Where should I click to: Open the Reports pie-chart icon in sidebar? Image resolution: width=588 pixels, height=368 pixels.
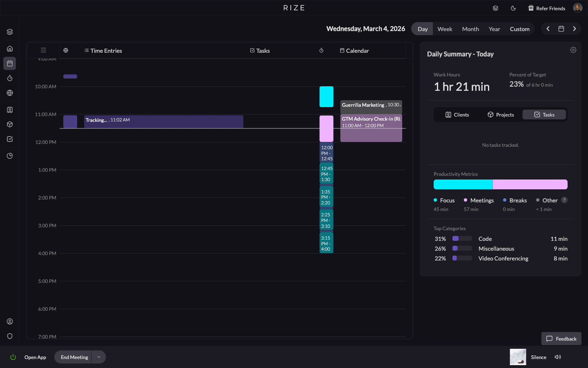[x=10, y=156]
